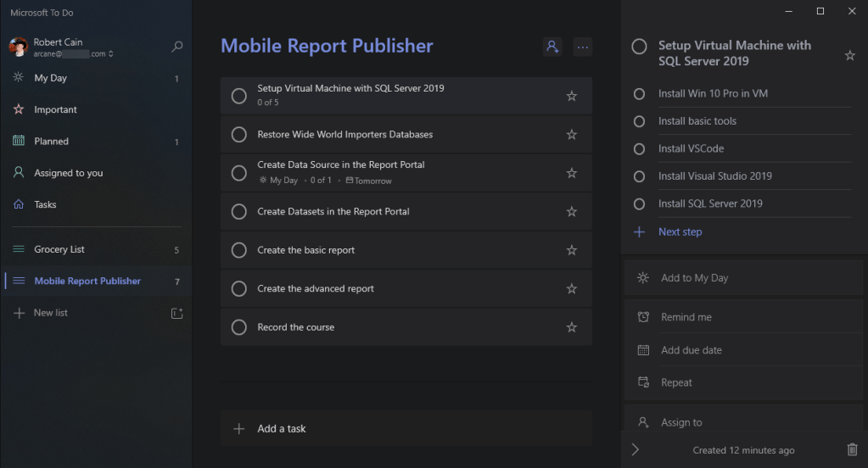Viewport: 868px width, 468px height.
Task: Star the task in the detail pane
Action: click(849, 56)
